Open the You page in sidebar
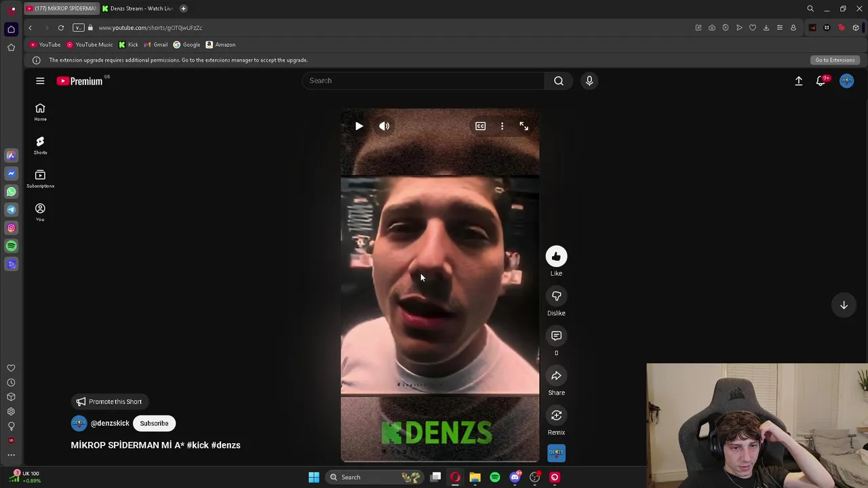 40,211
